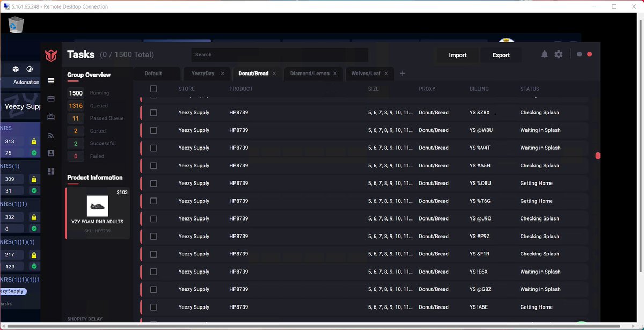Click the cube icon in background window
The width and height of the screenshot is (644, 330).
pyautogui.click(x=16, y=69)
